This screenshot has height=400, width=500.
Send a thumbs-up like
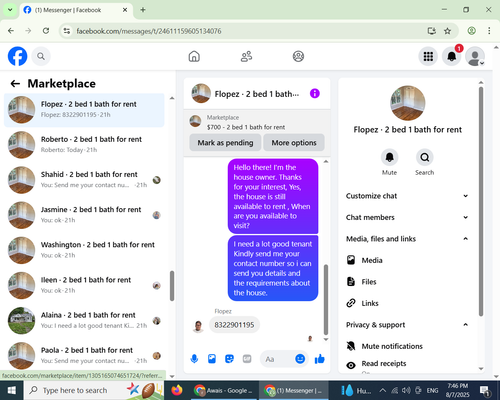tap(319, 359)
